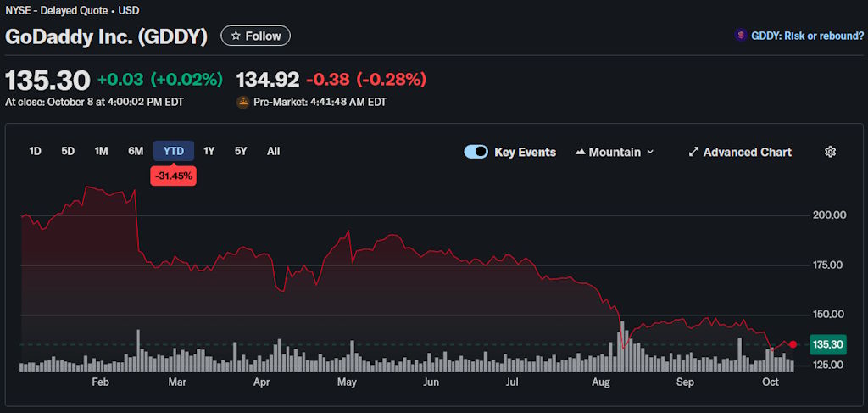The width and height of the screenshot is (868, 413).
Task: Open chart settings gear icon
Action: [830, 152]
